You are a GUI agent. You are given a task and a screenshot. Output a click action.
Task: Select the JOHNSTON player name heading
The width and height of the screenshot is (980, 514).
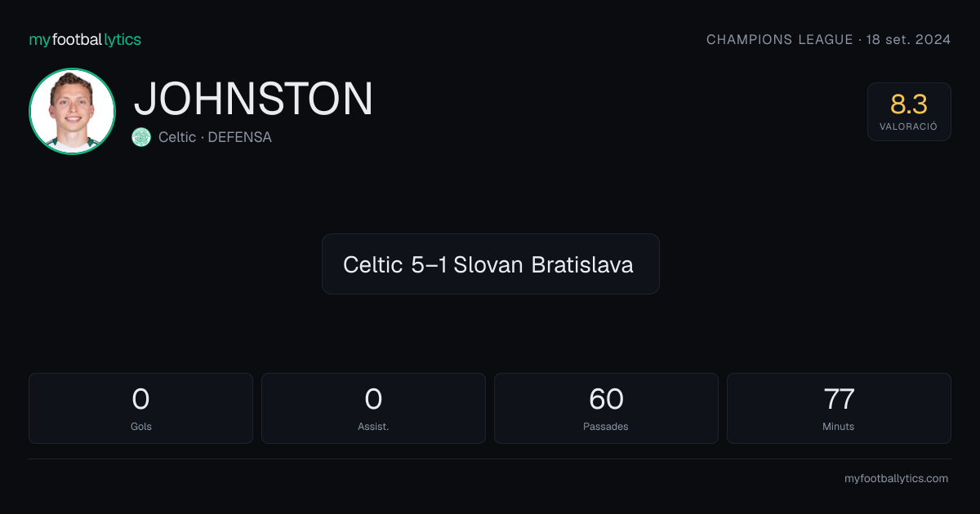point(253,99)
